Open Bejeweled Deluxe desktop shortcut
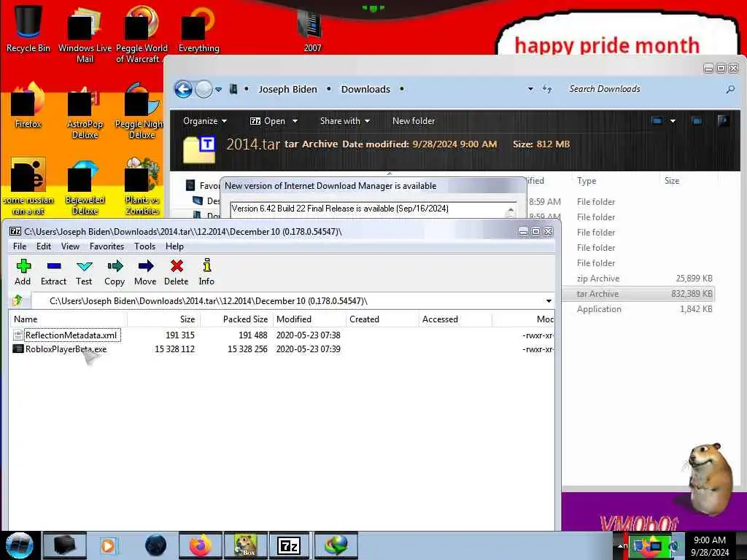747x560 pixels. (85, 187)
